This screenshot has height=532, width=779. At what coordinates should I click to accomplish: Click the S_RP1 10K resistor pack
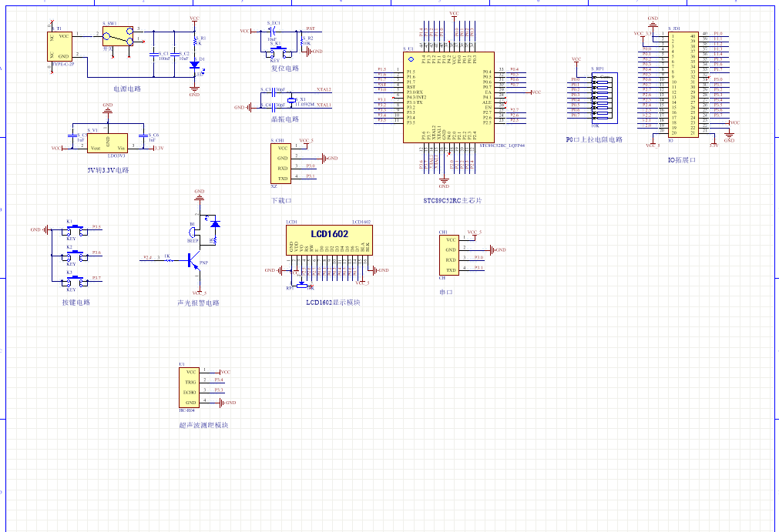[x=596, y=97]
